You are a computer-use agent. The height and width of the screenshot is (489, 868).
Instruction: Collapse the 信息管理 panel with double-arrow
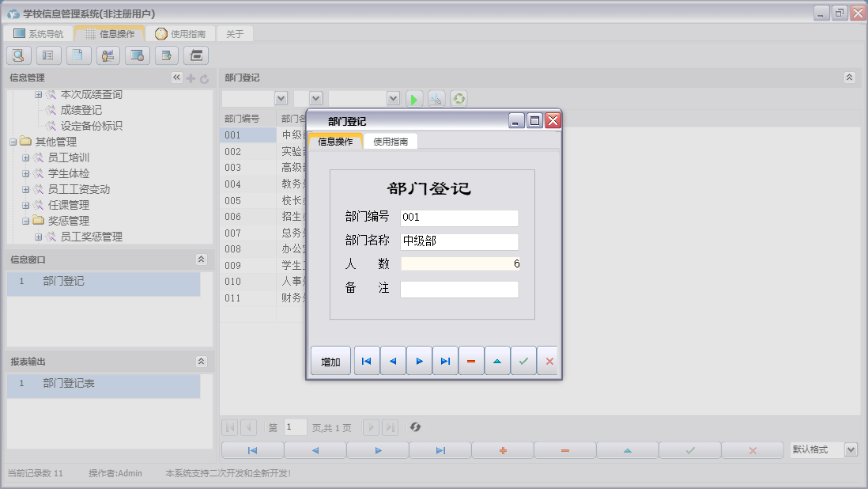[176, 78]
